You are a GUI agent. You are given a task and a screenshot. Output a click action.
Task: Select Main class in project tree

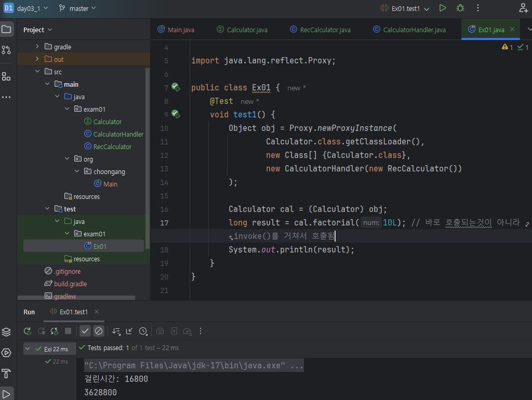[x=106, y=184]
